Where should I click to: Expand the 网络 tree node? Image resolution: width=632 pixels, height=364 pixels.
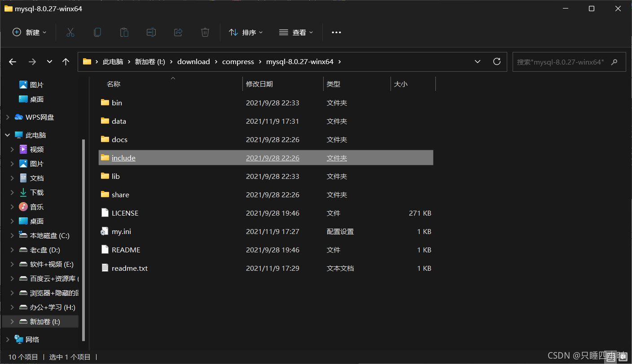pyautogui.click(x=8, y=339)
